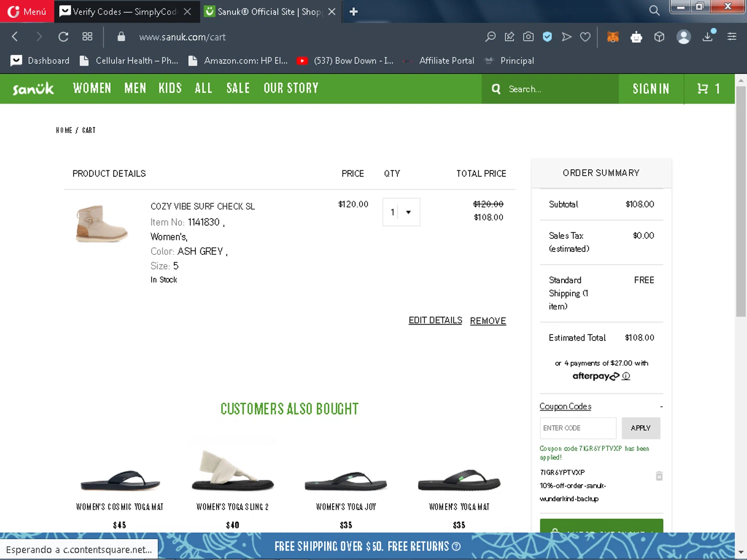Image resolution: width=747 pixels, height=560 pixels.
Task: Click REMOVE to delete cart item
Action: 488,321
